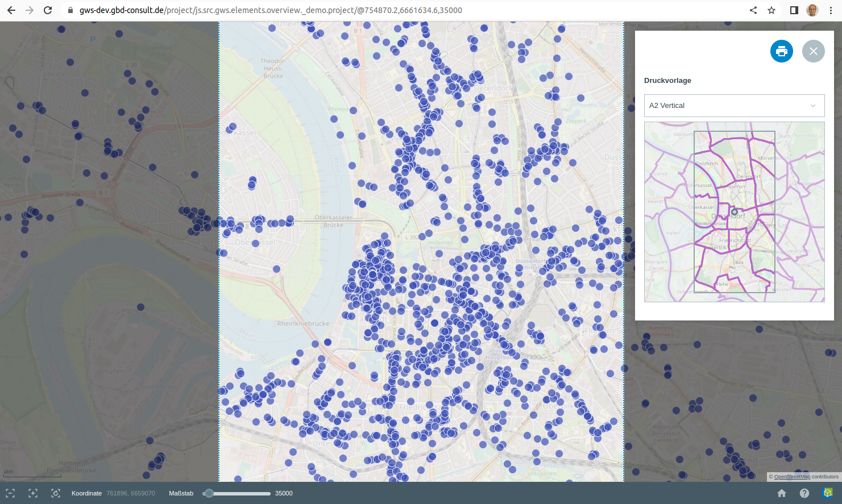Image resolution: width=842 pixels, height=504 pixels.
Task: Go back with browser back arrow
Action: point(11,10)
